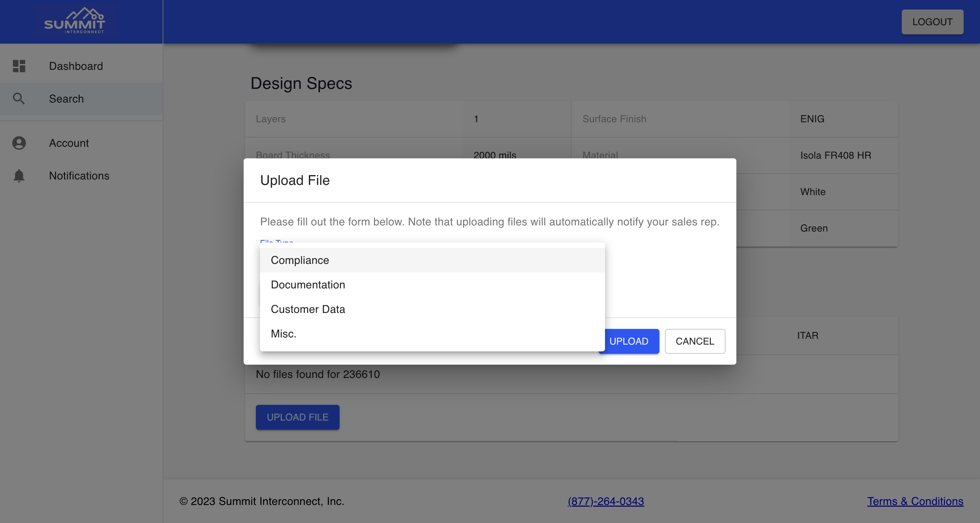Image resolution: width=980 pixels, height=523 pixels.
Task: Click the 'Surface Finish' label
Action: coord(614,119)
